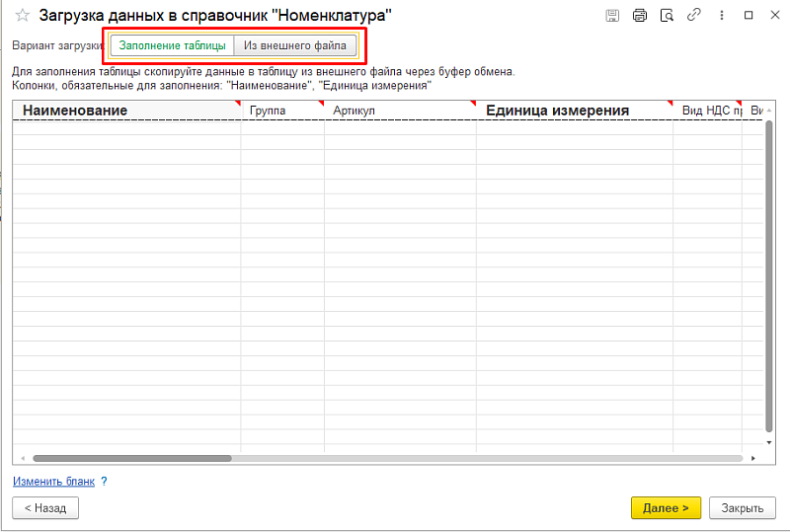Switch to 'Из внешнего файла' option
This screenshot has height=532, width=790.
(x=294, y=45)
